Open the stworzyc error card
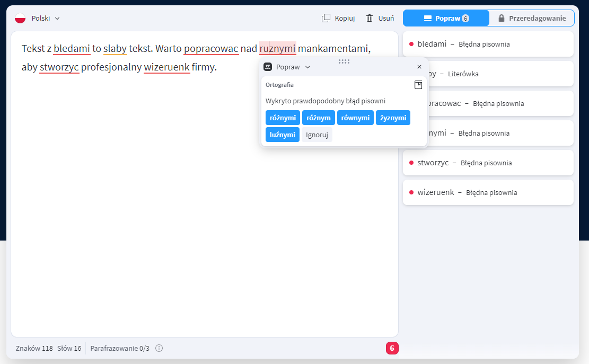This screenshot has width=589, height=364. tap(488, 163)
